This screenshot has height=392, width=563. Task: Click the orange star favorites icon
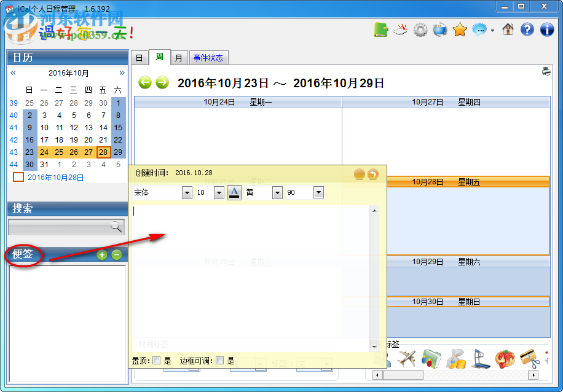[x=460, y=29]
